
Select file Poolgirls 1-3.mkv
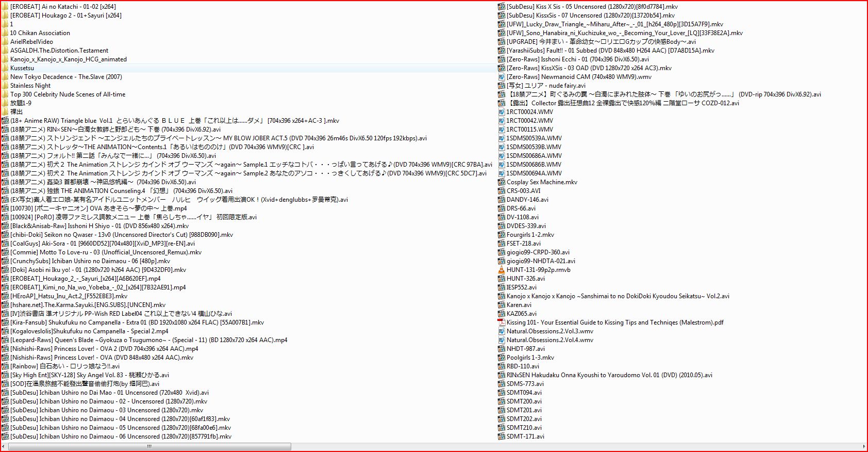click(x=530, y=357)
